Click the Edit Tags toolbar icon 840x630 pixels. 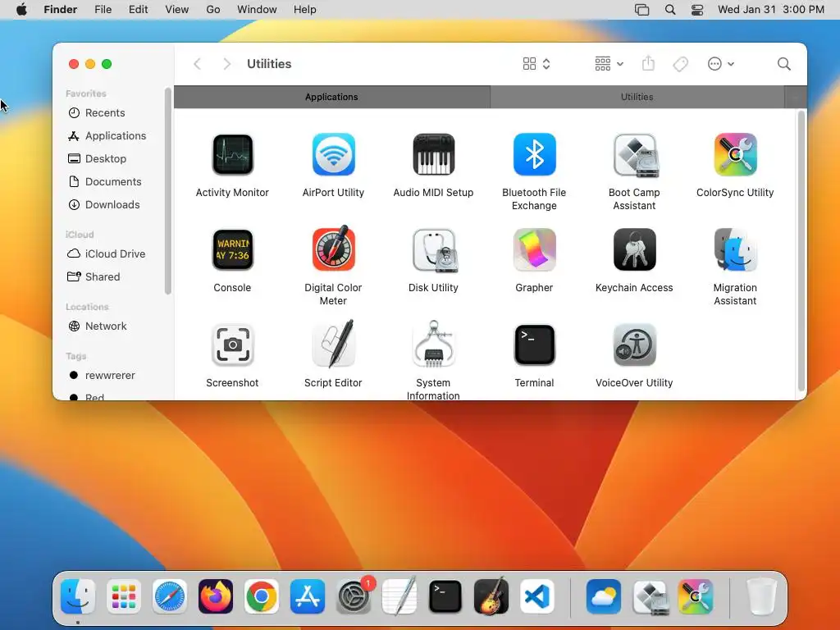(680, 64)
